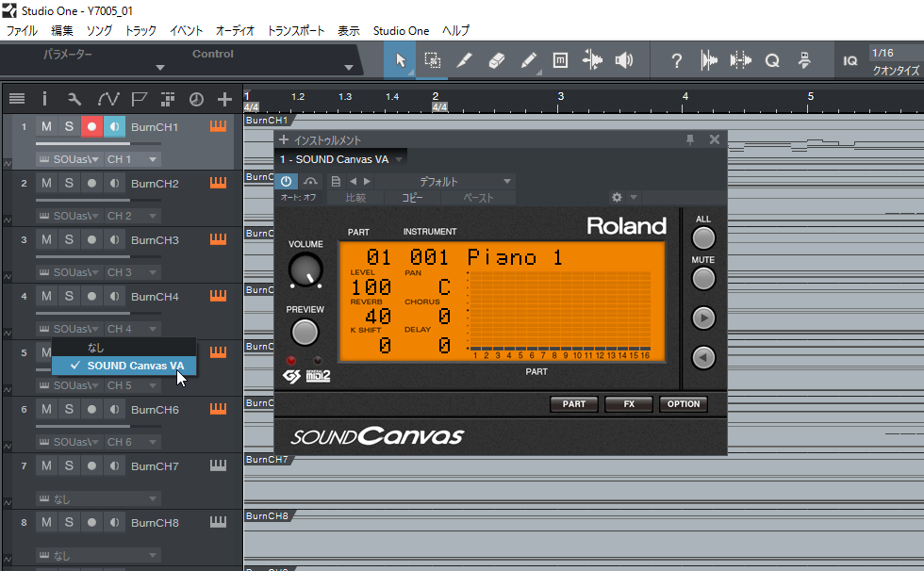Open the パラメーター dropdown arrow
The height and width of the screenshot is (571, 924).
click(159, 68)
